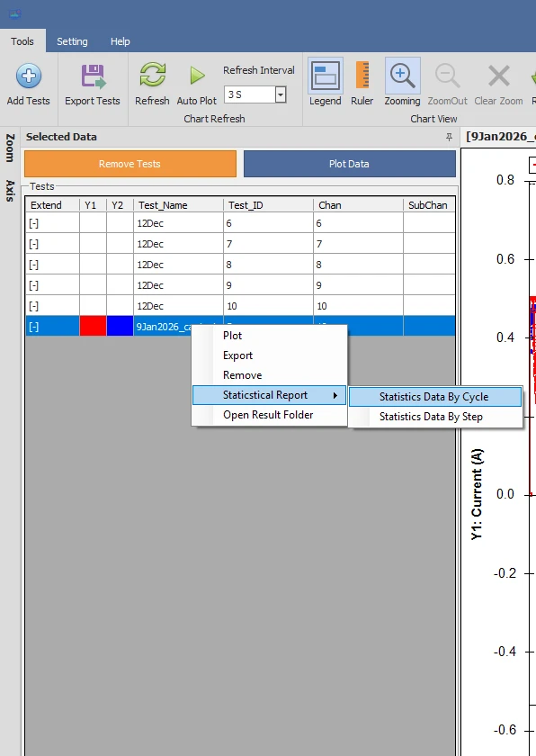Open the Refresh Interval dropdown

281,94
